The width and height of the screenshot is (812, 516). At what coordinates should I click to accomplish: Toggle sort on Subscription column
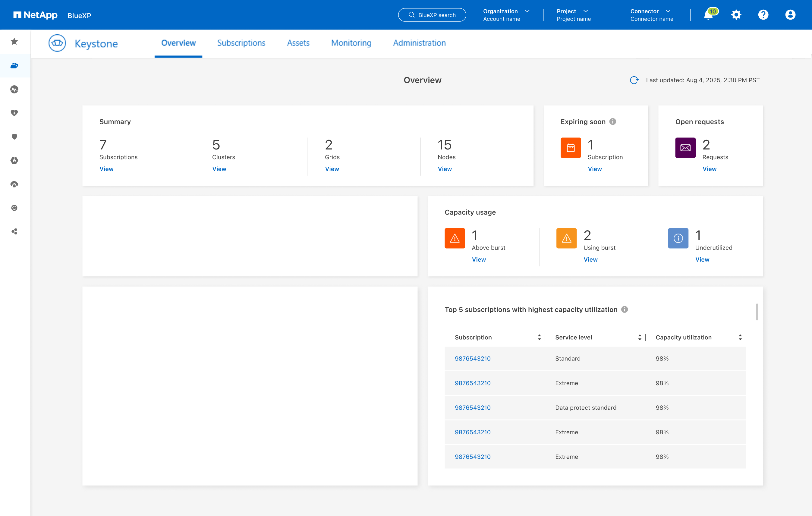(539, 337)
